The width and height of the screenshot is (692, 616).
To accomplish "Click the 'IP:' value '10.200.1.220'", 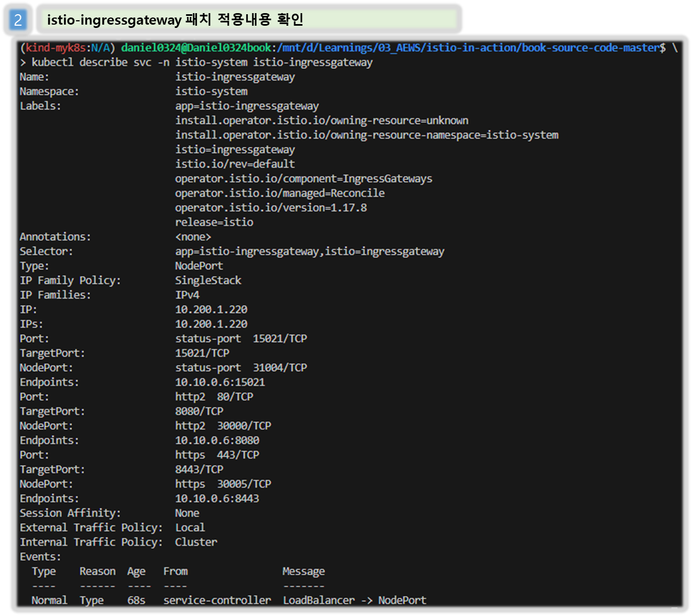I will tap(211, 310).
